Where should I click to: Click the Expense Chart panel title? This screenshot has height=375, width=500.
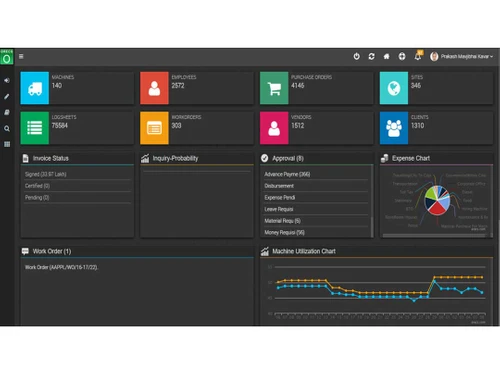(x=411, y=158)
